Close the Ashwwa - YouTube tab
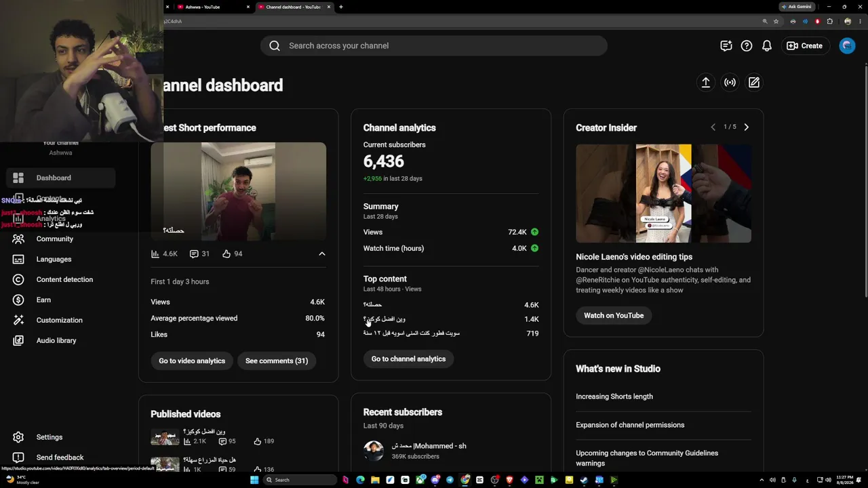The height and width of the screenshot is (488, 868). pyautogui.click(x=248, y=7)
